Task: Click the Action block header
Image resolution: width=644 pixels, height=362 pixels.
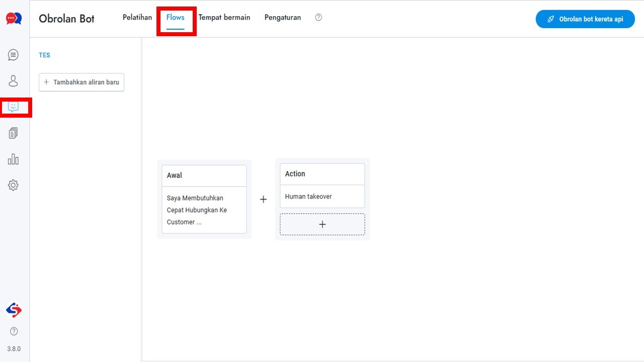Action: pyautogui.click(x=323, y=174)
